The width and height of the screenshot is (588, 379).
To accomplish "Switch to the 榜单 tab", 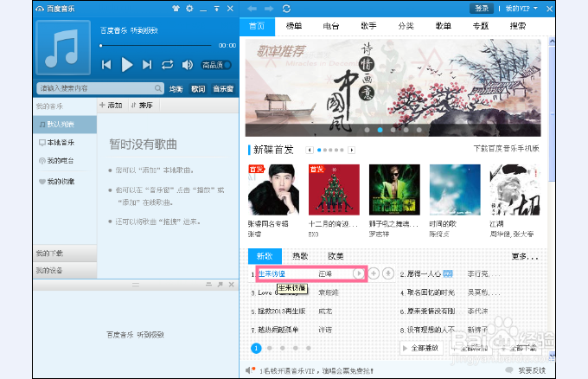I will [294, 26].
